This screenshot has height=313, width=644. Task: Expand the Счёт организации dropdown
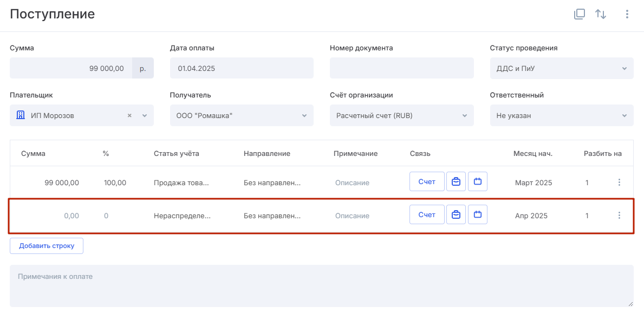point(402,115)
